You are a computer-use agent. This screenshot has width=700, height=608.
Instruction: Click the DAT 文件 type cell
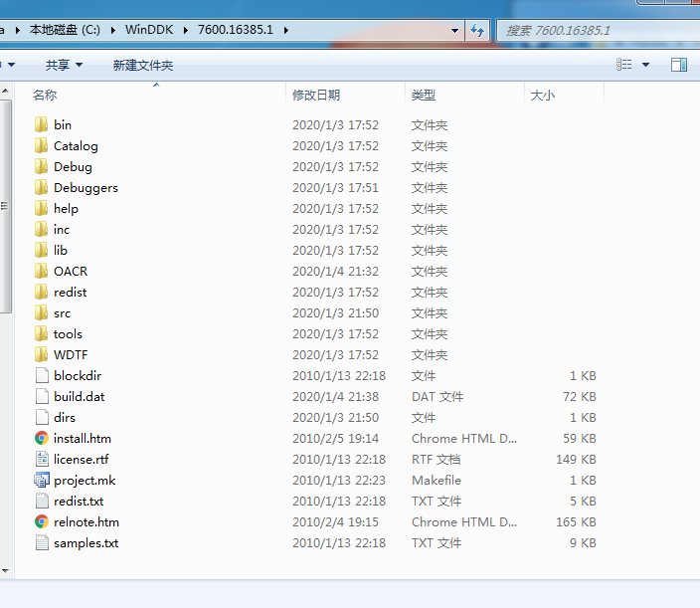pos(437,397)
